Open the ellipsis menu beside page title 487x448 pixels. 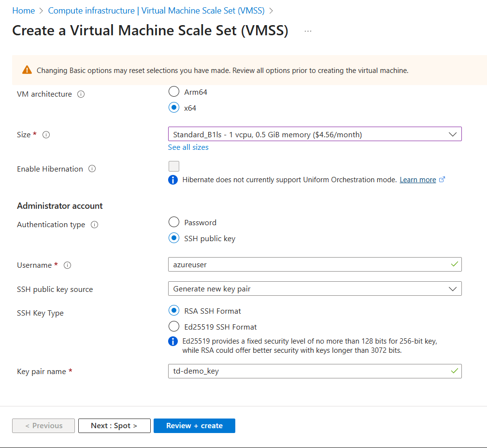[x=308, y=31]
